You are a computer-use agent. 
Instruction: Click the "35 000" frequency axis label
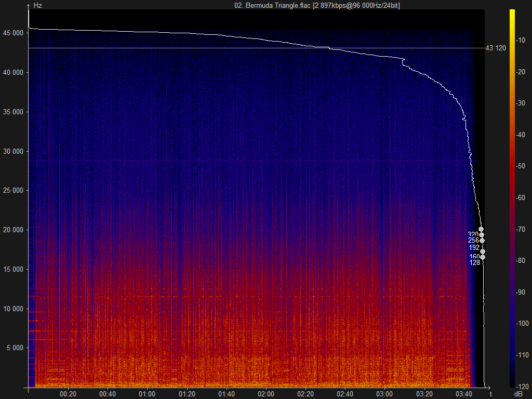click(x=13, y=112)
